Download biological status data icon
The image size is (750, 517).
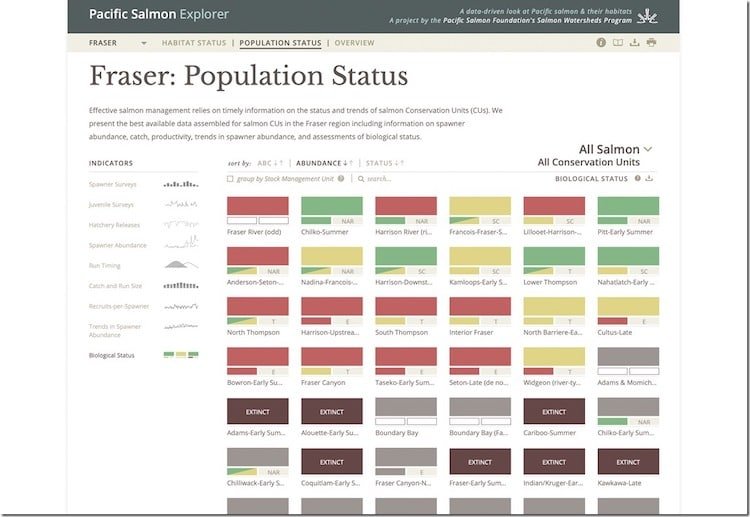pyautogui.click(x=649, y=178)
